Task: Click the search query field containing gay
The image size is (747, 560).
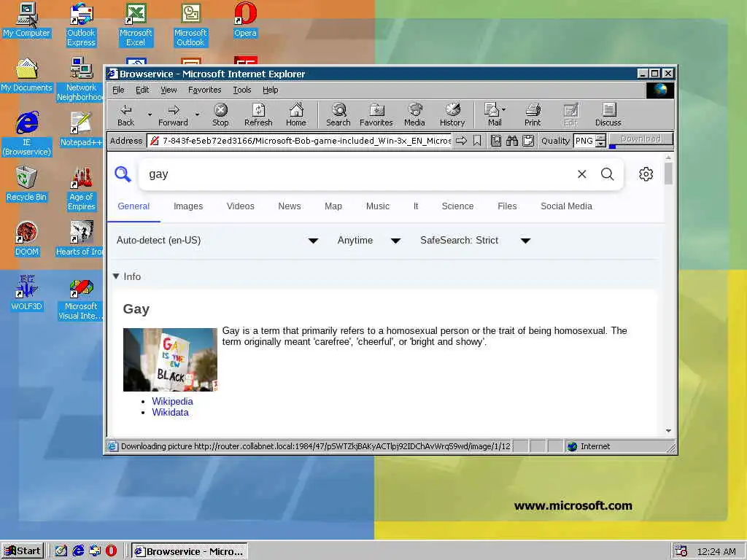Action: [357, 174]
